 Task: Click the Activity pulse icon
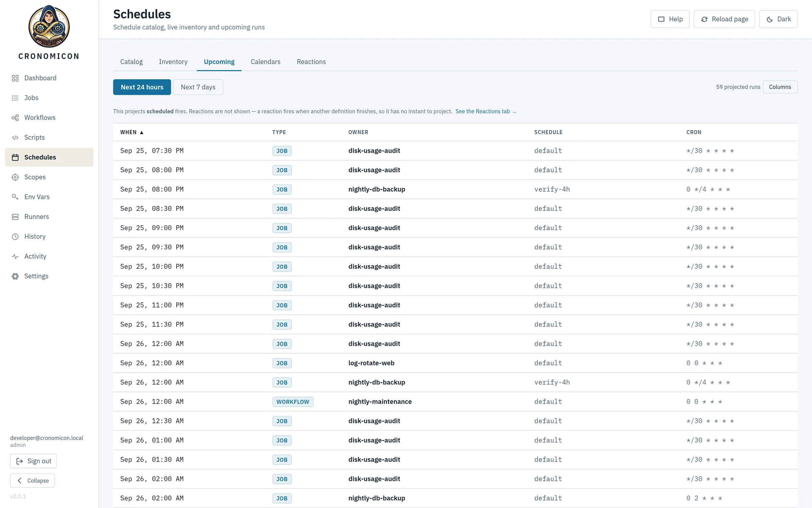click(x=15, y=256)
